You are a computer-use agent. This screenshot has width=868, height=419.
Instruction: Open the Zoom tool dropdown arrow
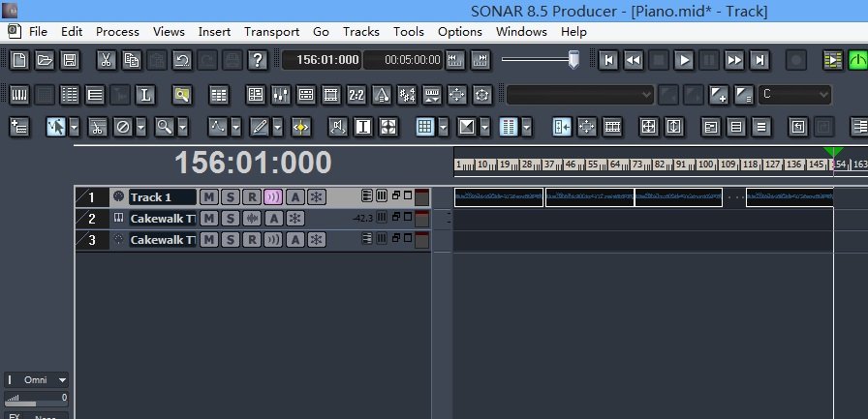point(183,127)
